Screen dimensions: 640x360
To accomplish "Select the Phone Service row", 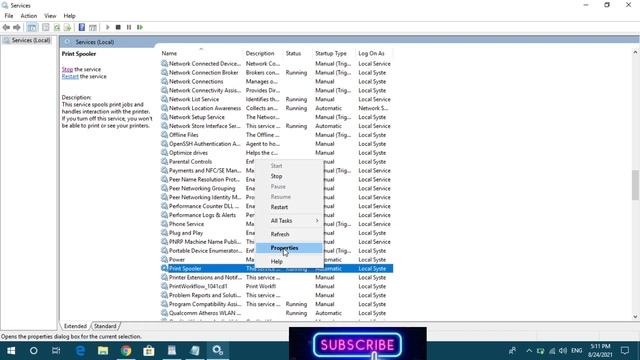I will pos(207,224).
